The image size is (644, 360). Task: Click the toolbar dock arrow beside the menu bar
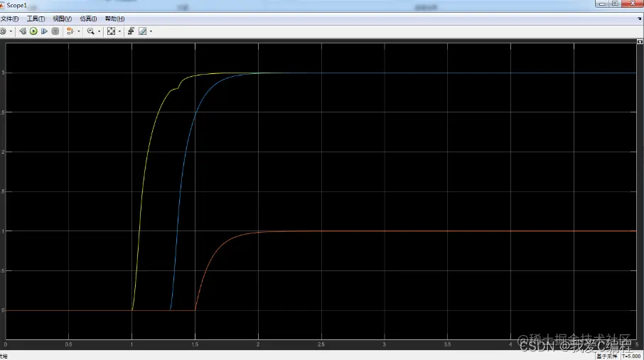click(640, 18)
